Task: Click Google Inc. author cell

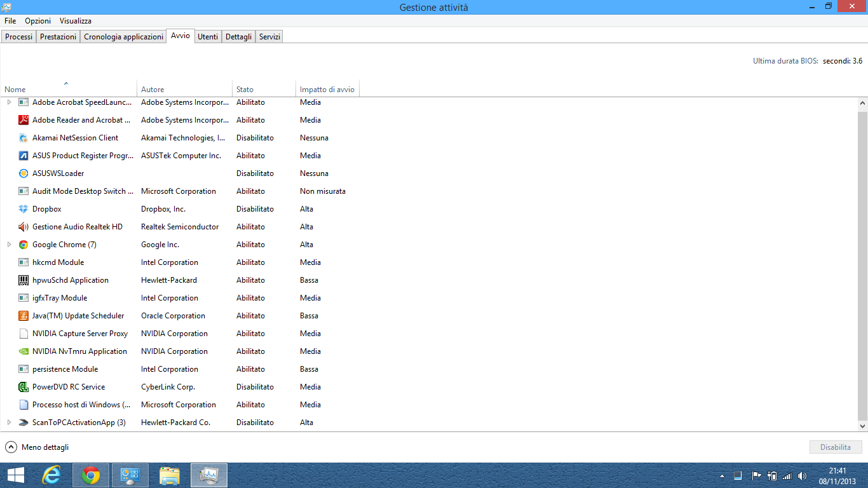Action: click(x=160, y=245)
